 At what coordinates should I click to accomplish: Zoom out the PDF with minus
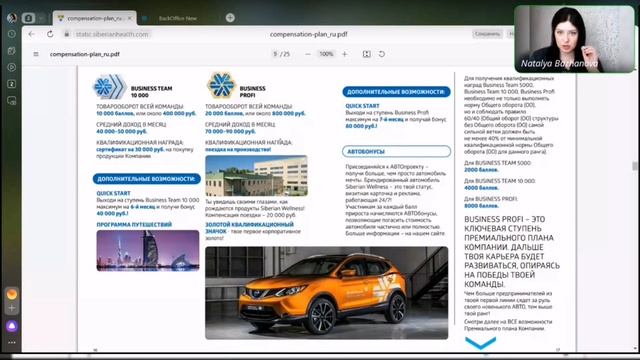pyautogui.click(x=308, y=54)
